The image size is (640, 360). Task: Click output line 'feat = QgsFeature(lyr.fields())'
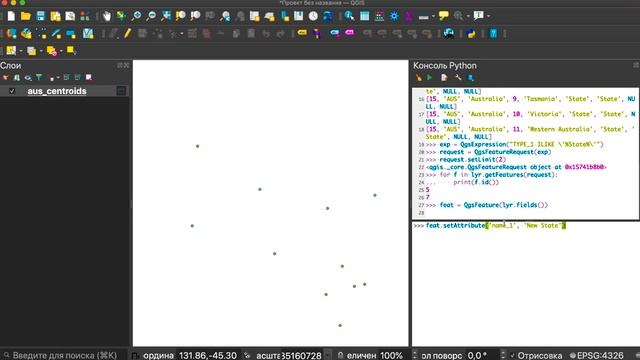pos(493,205)
